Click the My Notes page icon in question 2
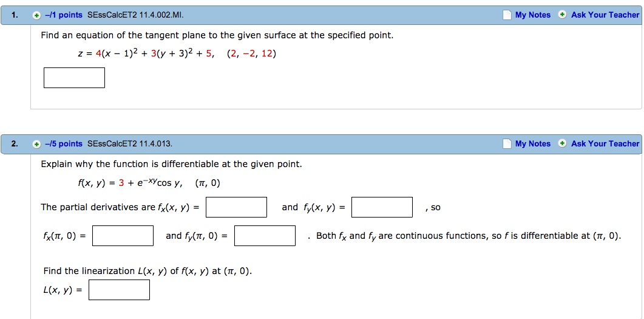Image resolution: width=644 pixels, height=319 pixels. pos(507,143)
